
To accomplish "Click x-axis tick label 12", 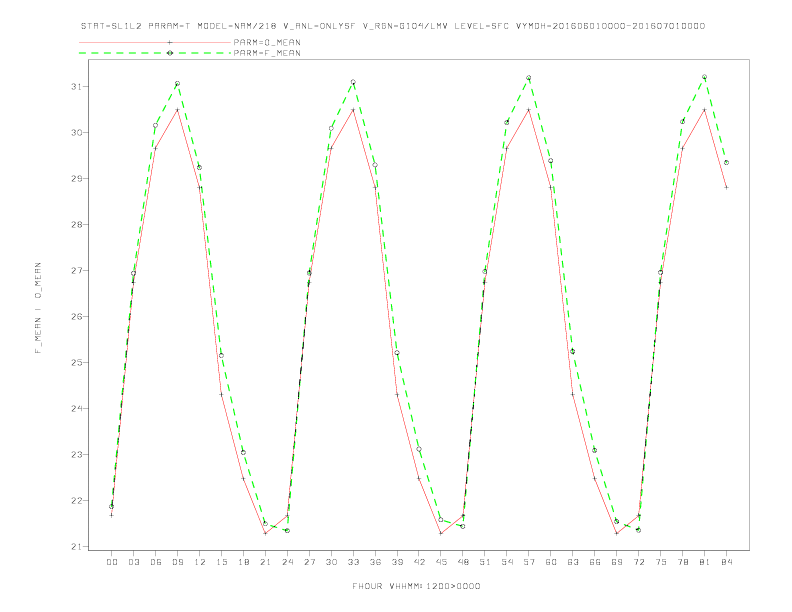I will pyautogui.click(x=200, y=562).
